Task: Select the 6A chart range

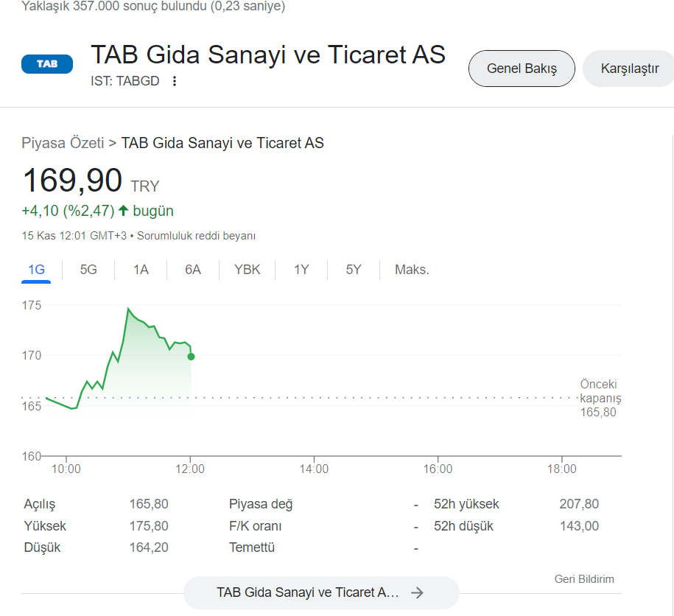Action: tap(192, 270)
